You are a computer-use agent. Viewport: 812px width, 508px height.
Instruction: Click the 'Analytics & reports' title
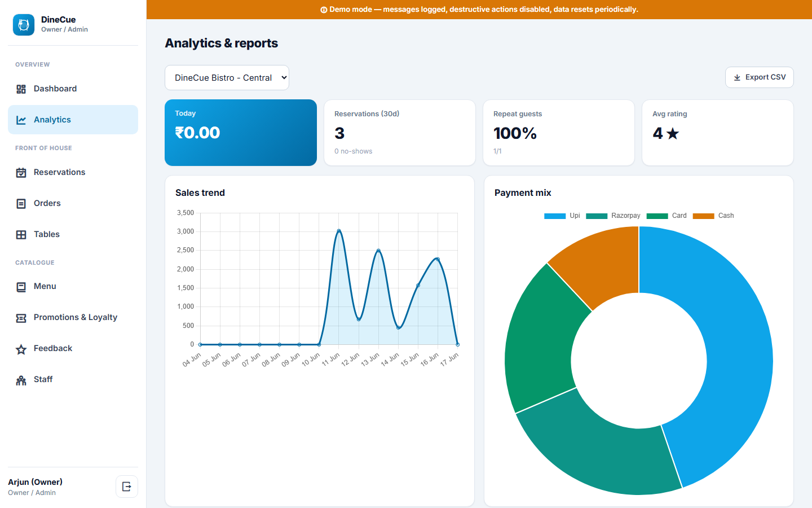pyautogui.click(x=222, y=43)
